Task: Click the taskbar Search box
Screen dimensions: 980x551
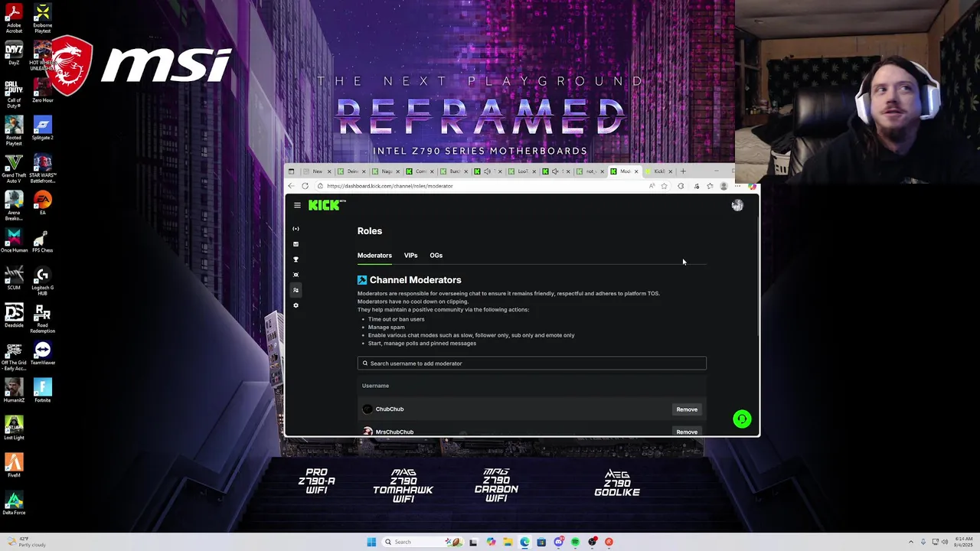Action: [x=423, y=542]
